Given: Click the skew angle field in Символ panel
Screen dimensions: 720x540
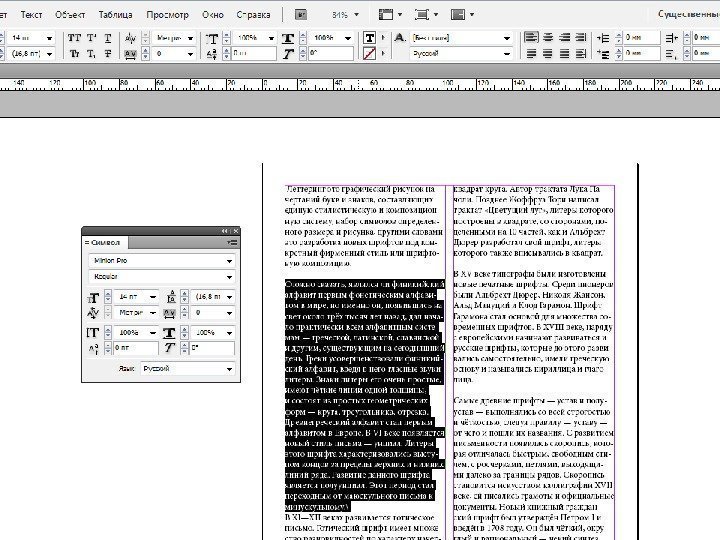Looking at the screenshot, I should coord(212,348).
